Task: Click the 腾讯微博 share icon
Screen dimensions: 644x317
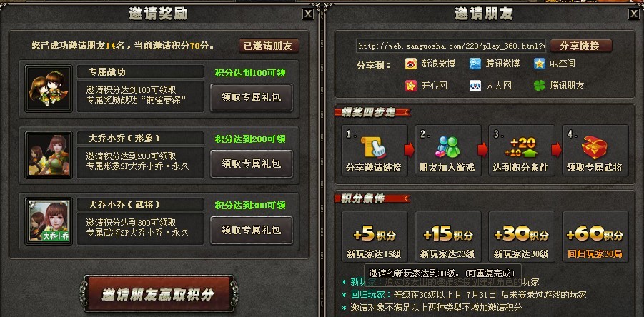Action: (475, 64)
